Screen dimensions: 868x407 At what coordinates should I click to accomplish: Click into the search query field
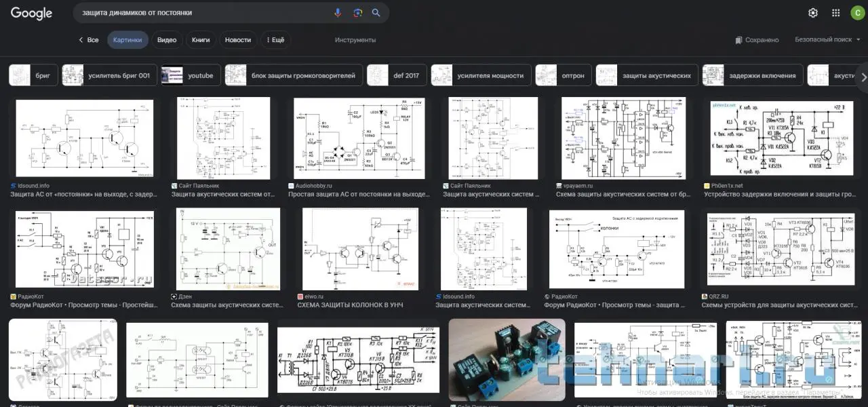[203, 13]
